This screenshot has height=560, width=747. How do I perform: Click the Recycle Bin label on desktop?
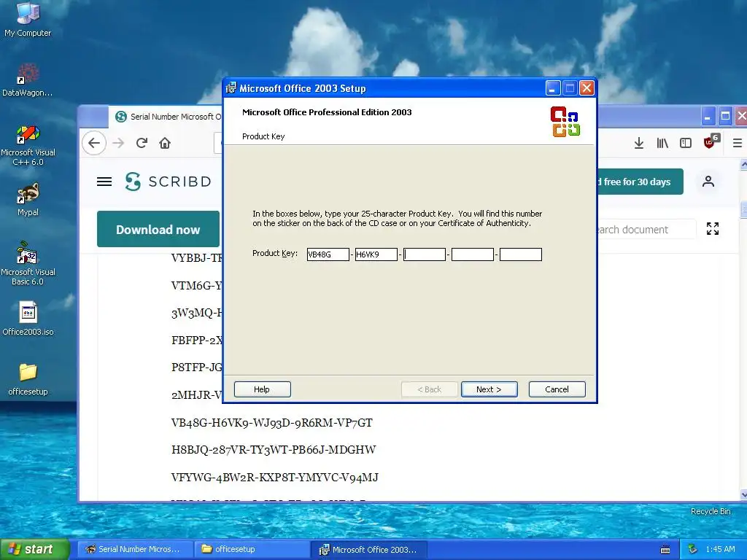711,511
